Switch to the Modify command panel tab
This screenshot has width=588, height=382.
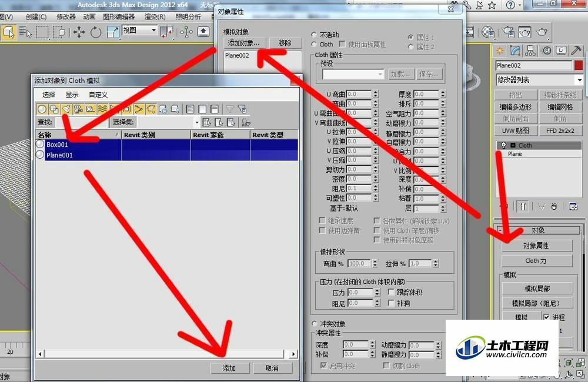point(515,51)
